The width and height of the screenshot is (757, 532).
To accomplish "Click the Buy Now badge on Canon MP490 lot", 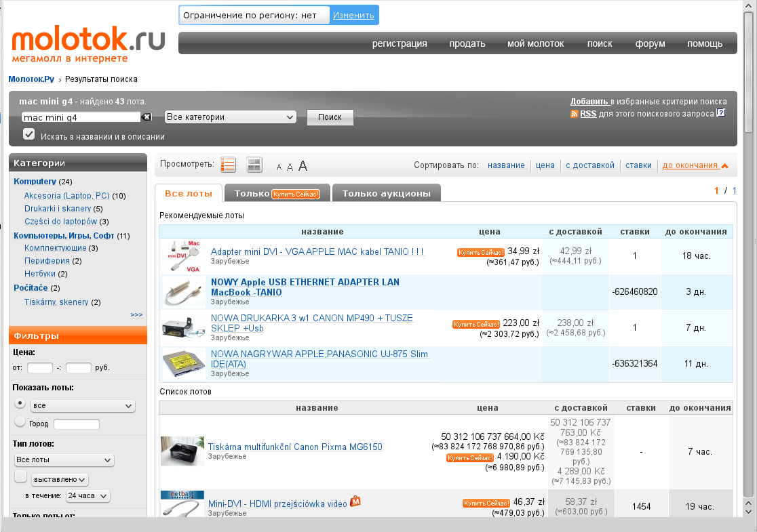I will tap(476, 324).
